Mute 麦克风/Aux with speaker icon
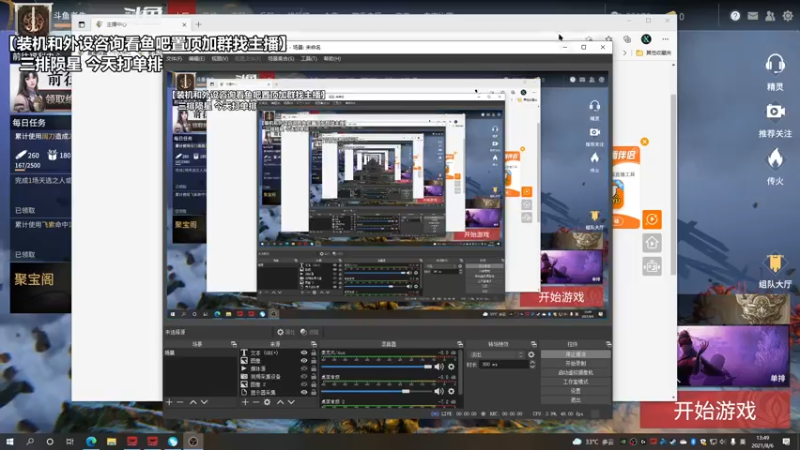The image size is (800, 450). [x=438, y=366]
